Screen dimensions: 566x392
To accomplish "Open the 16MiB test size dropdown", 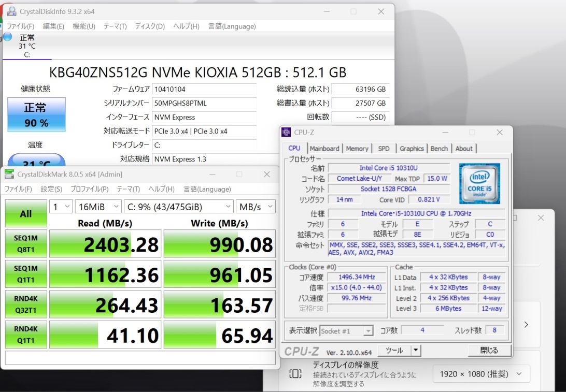I will [x=98, y=207].
